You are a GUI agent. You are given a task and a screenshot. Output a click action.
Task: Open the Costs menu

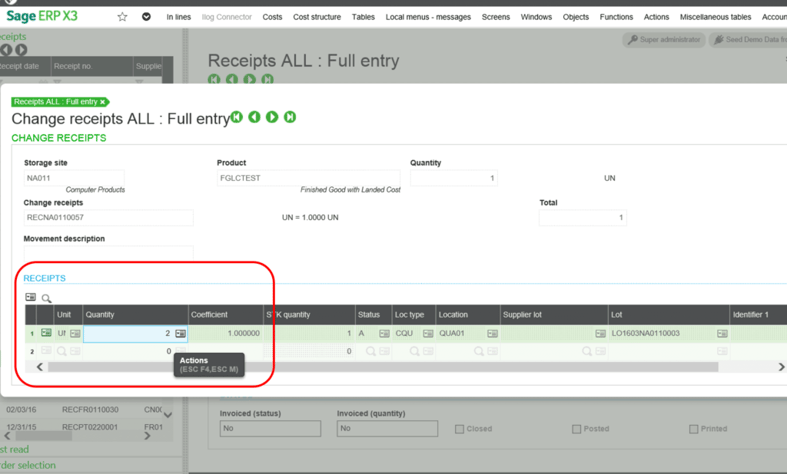[x=272, y=17]
